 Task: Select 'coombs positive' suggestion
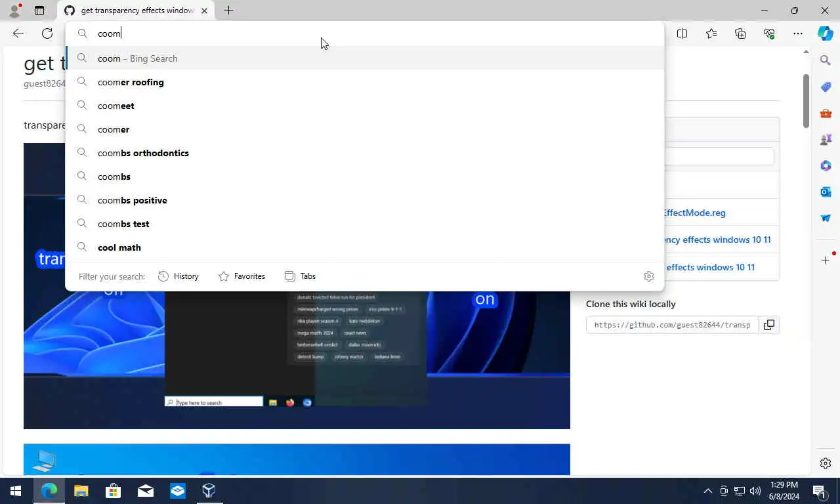(x=365, y=200)
